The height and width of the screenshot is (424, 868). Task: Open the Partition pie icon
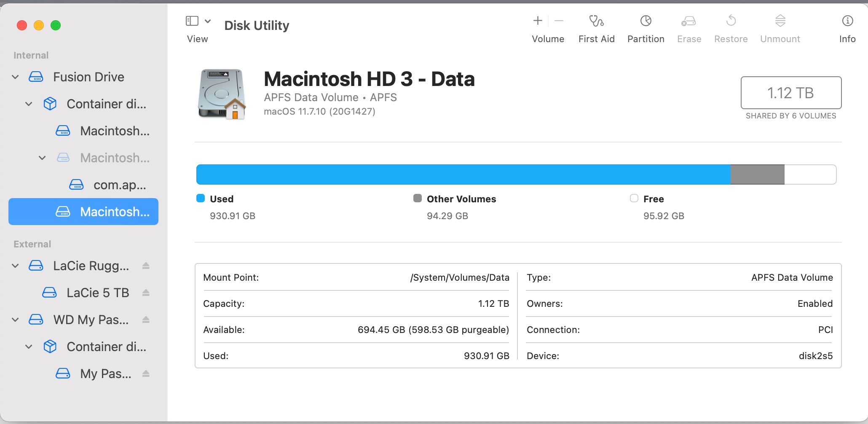[x=646, y=21]
